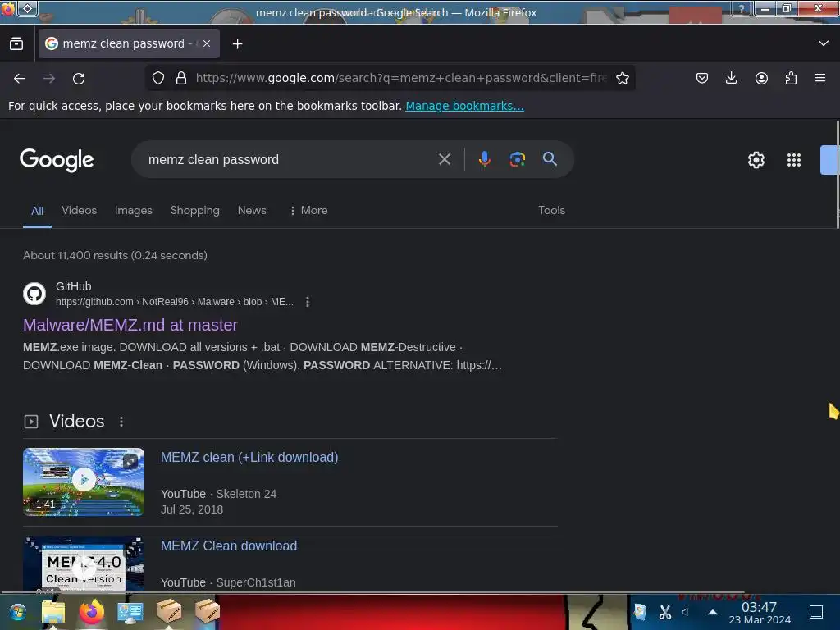
Task: Open the Extensions menu
Action: [791, 78]
